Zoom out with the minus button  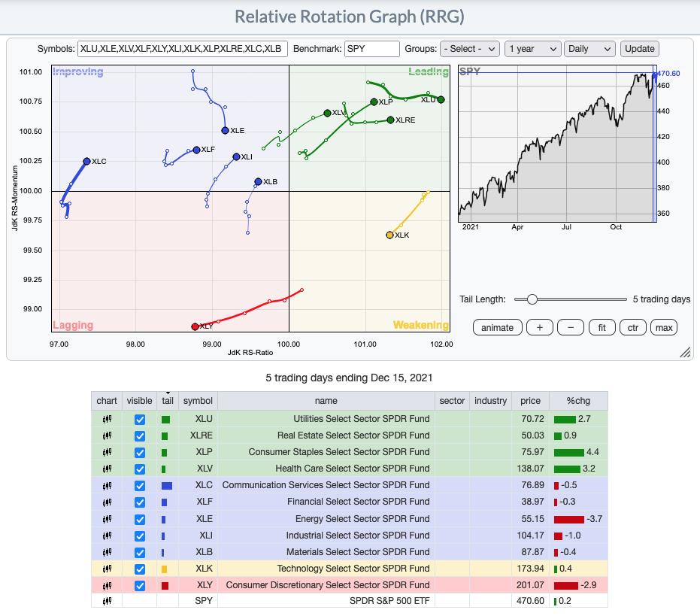(x=571, y=327)
